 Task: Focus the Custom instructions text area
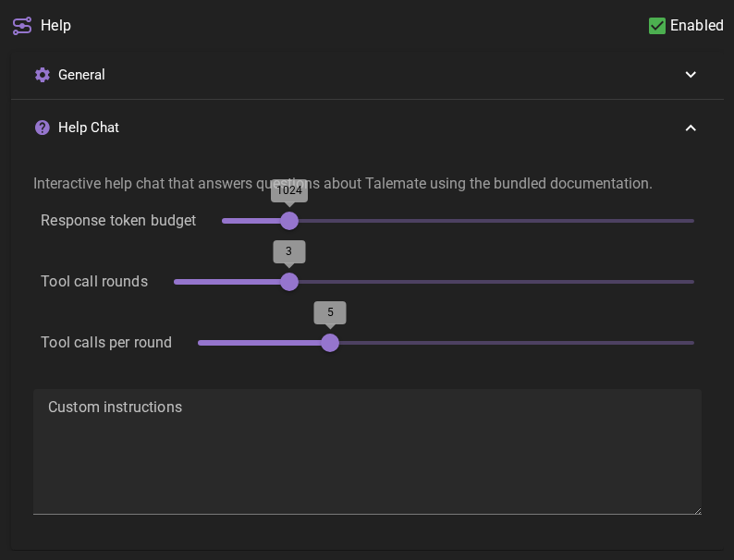(367, 452)
